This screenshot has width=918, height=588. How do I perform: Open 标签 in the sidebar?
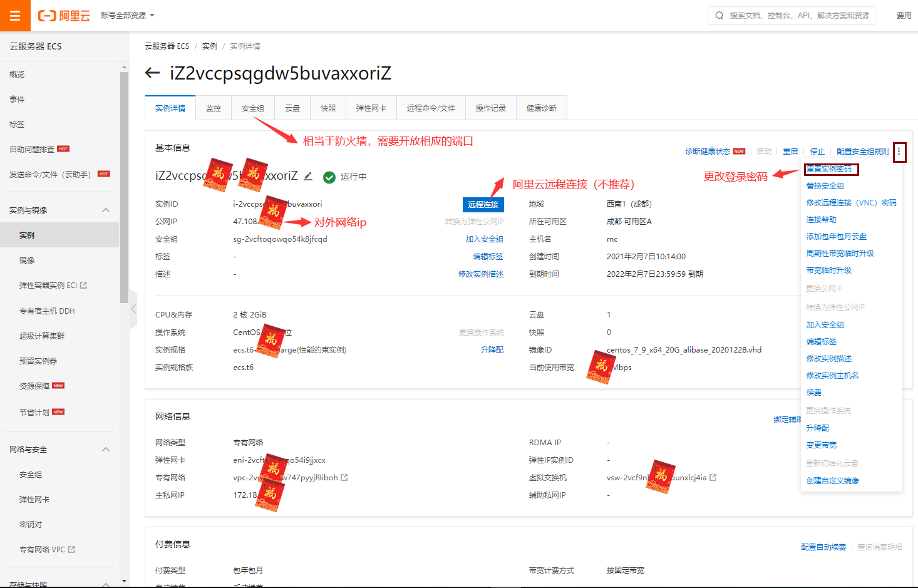click(17, 124)
